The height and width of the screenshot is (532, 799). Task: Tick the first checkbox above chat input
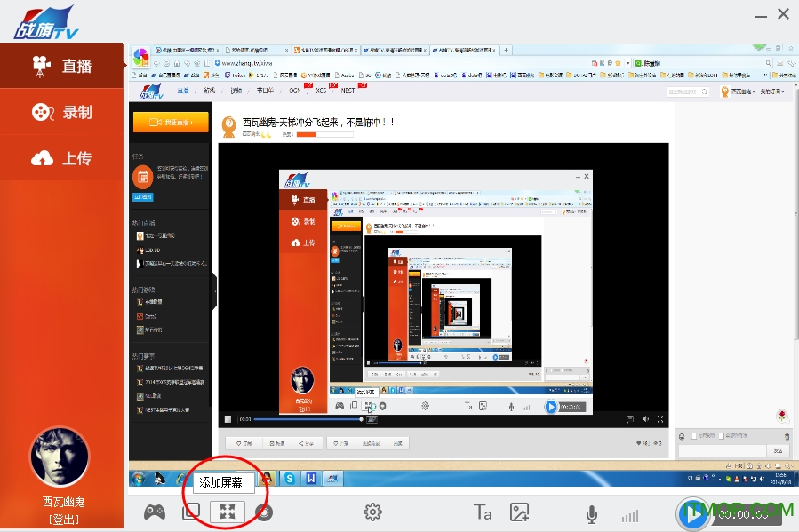[694, 436]
